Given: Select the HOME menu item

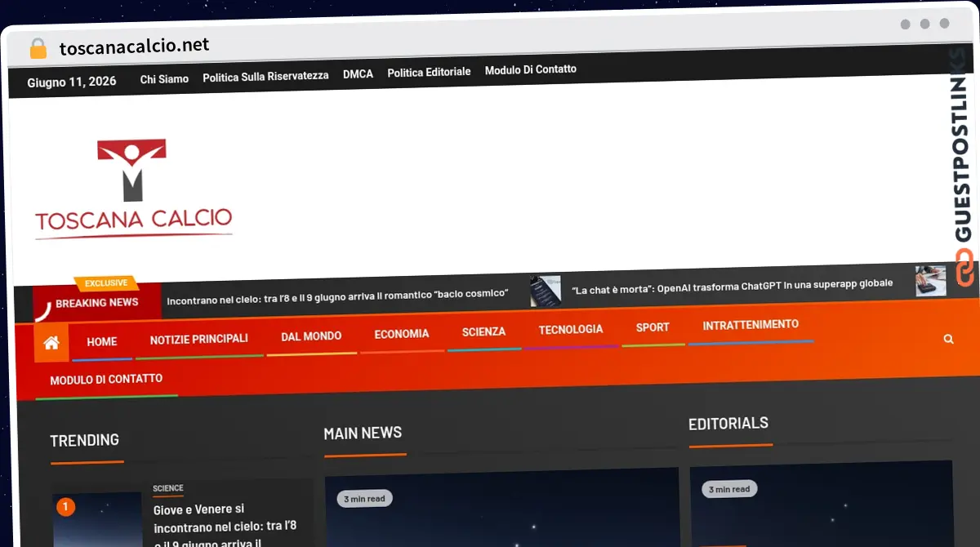Looking at the screenshot, I should (x=102, y=342).
